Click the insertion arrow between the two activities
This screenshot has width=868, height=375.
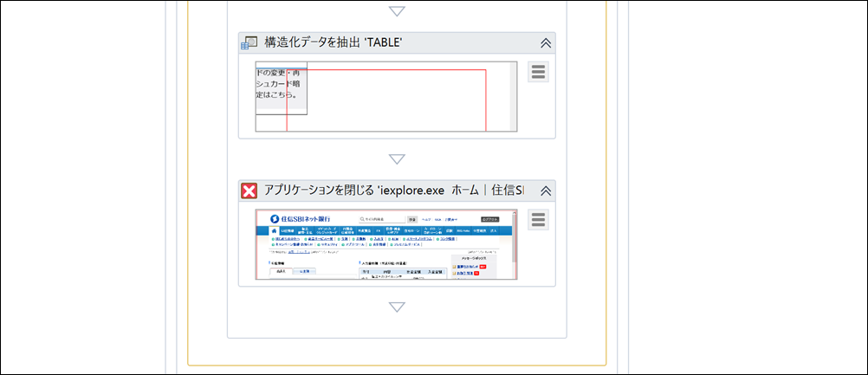click(x=397, y=159)
